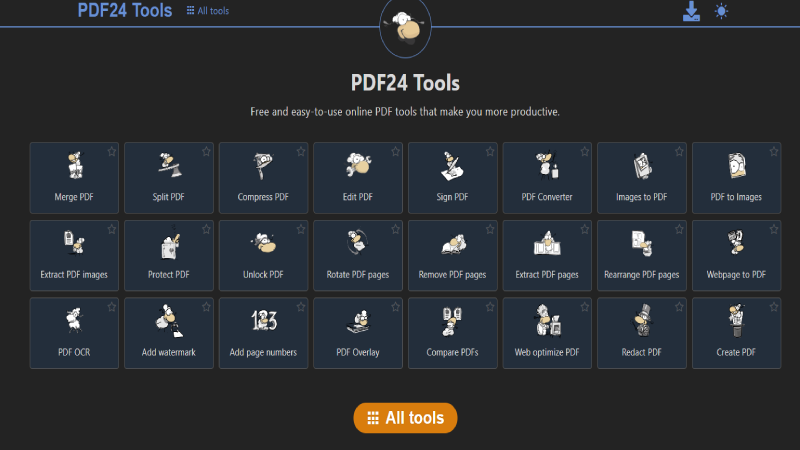The height and width of the screenshot is (450, 800).
Task: Star the Edit PDF tile
Action: [395, 152]
